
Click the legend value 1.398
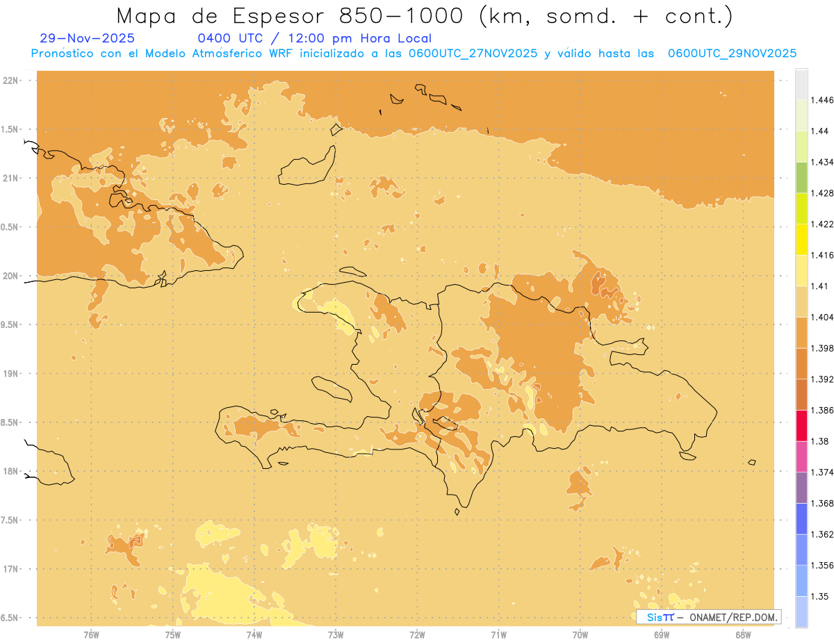click(x=823, y=348)
